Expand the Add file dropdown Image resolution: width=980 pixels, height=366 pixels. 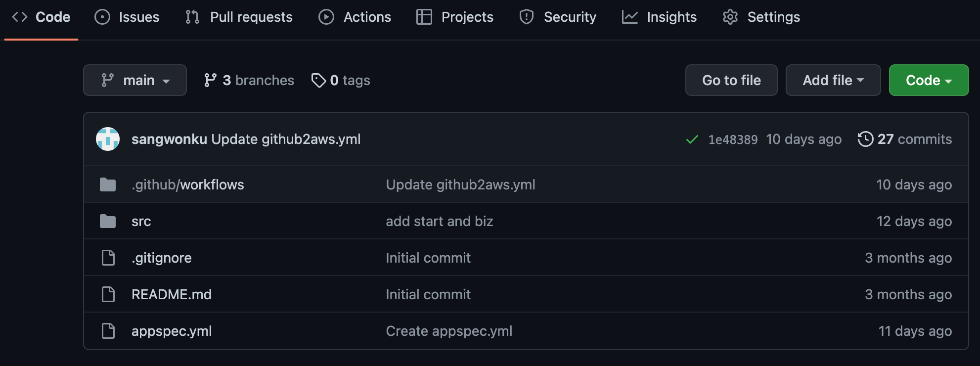pos(833,80)
